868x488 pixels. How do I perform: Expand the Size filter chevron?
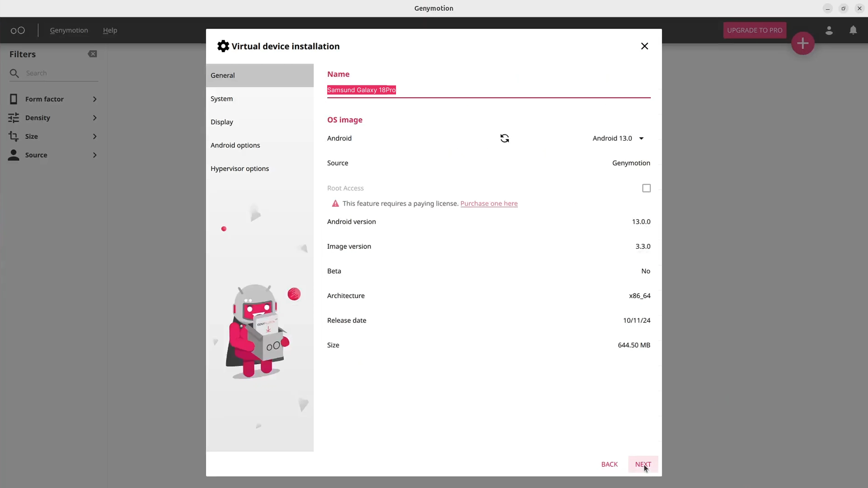(95, 136)
